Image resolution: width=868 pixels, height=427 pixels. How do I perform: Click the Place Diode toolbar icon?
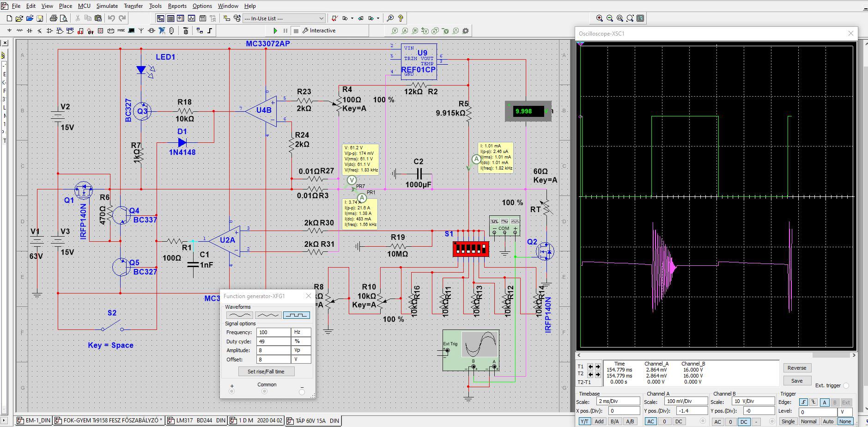coord(30,31)
